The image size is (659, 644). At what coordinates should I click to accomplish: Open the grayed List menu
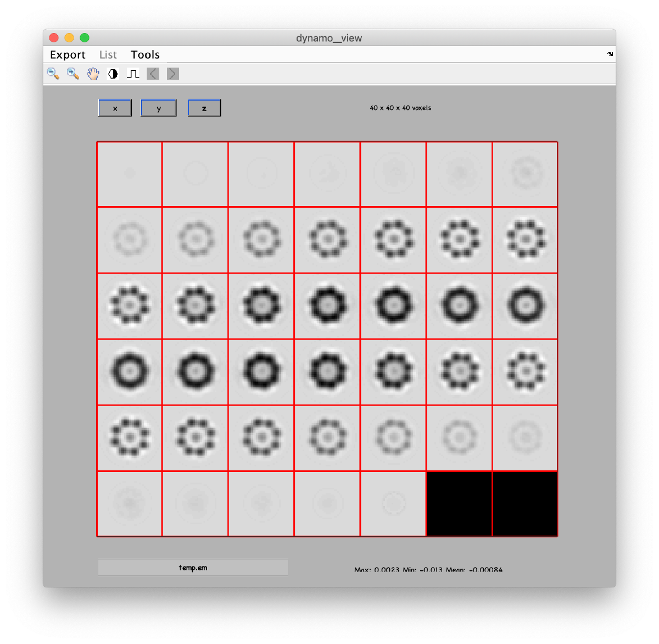(x=108, y=54)
